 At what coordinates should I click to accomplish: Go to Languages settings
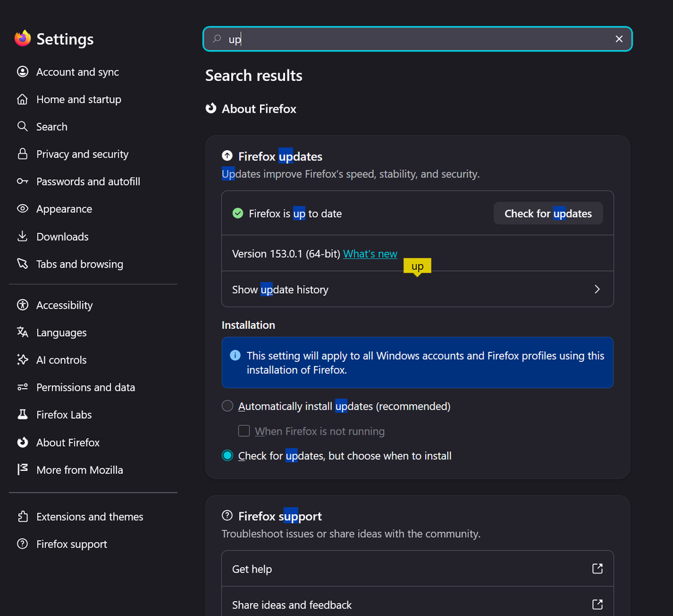[61, 333]
